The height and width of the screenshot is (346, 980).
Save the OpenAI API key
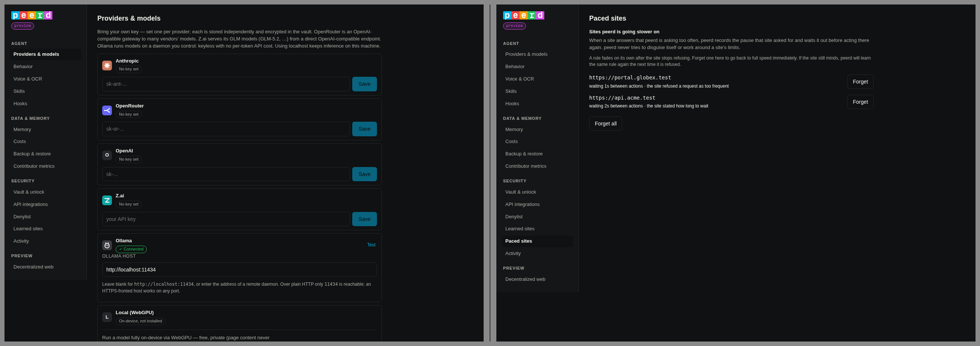(x=365, y=174)
